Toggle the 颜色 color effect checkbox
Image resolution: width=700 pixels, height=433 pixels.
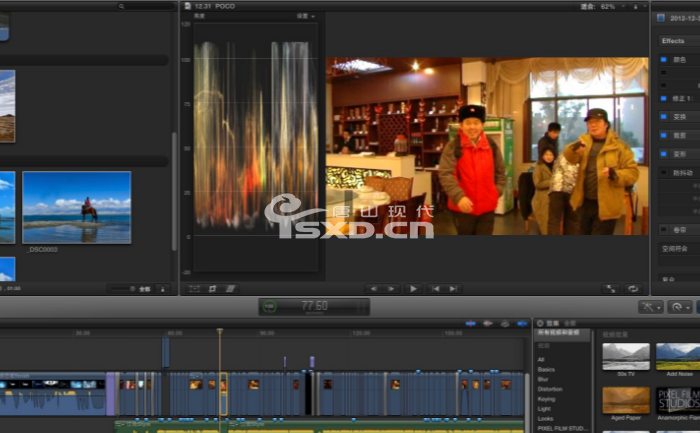tap(663, 59)
